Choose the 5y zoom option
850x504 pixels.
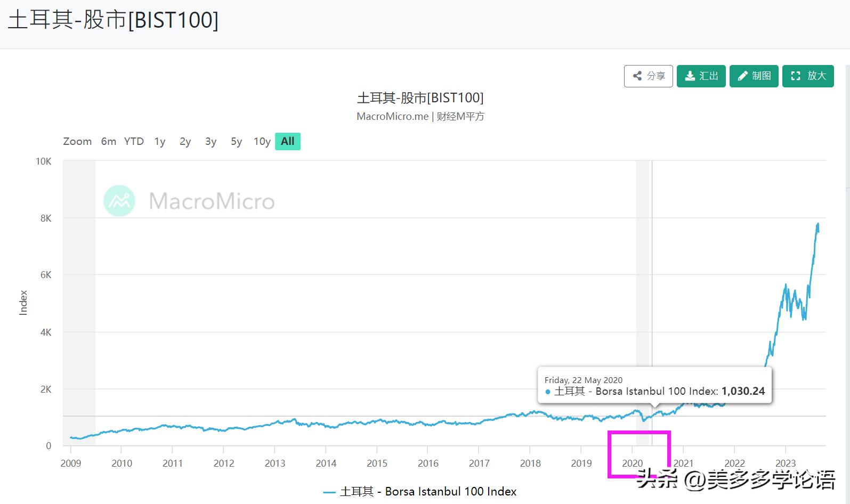click(x=236, y=142)
